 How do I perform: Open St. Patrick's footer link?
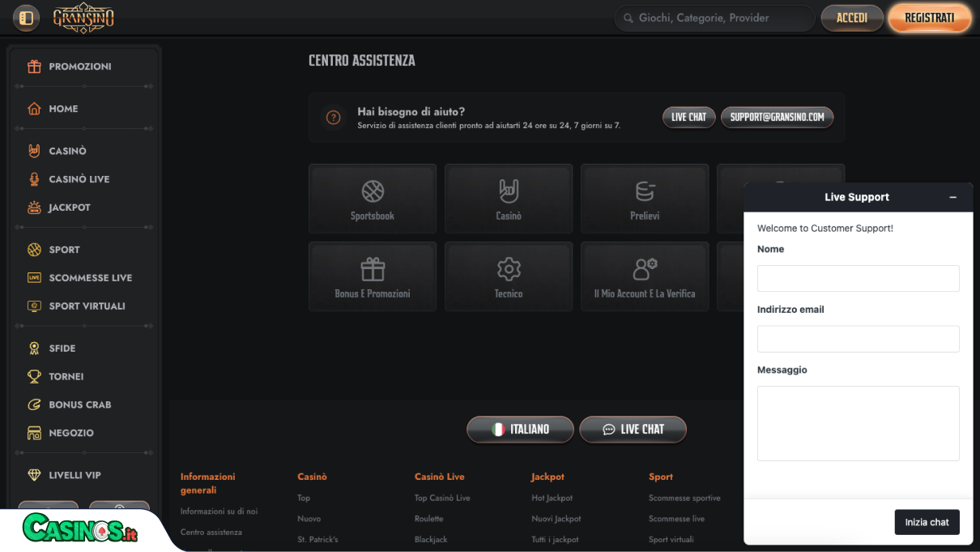coord(317,539)
